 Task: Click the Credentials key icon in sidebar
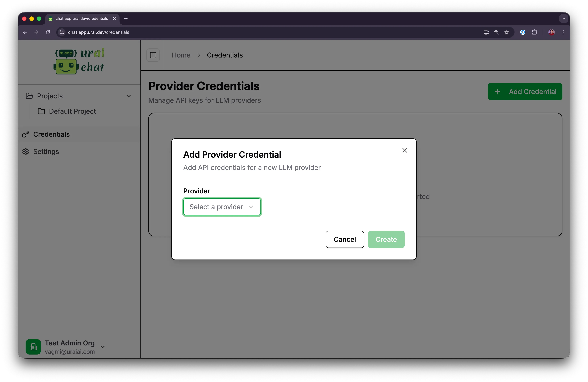click(25, 134)
